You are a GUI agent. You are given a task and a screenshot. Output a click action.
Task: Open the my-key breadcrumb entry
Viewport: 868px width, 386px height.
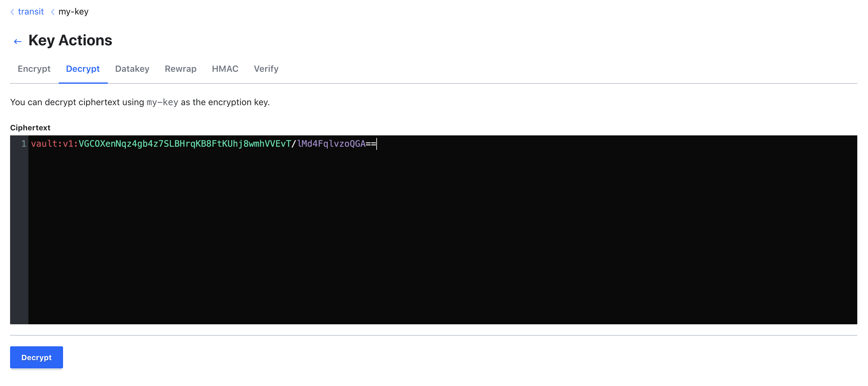point(73,11)
